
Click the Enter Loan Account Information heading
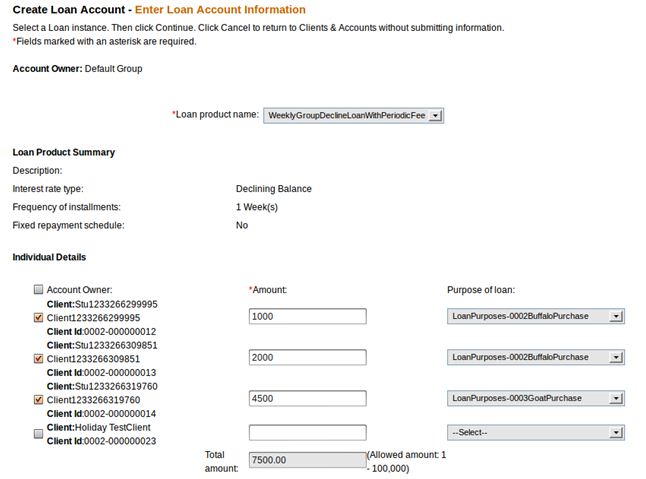[220, 10]
